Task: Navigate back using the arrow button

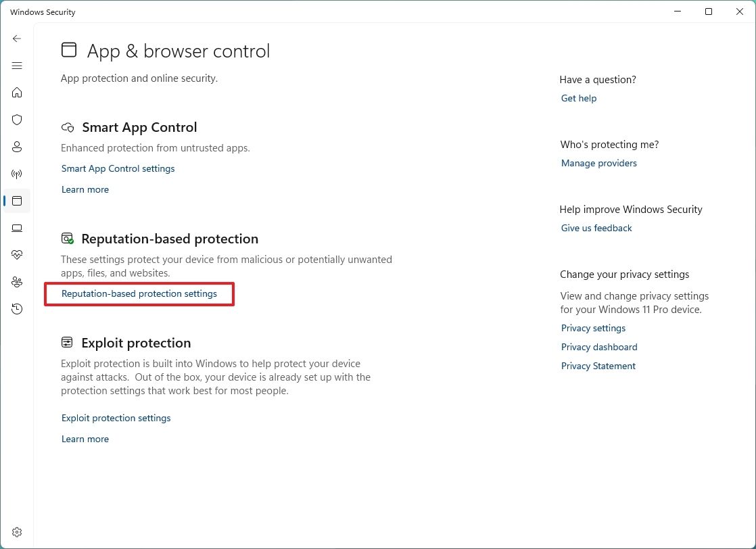Action: pos(17,39)
